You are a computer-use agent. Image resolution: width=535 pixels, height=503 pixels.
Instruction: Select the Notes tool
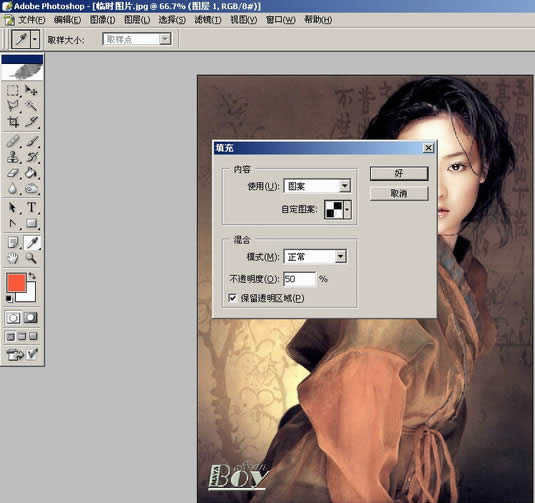click(13, 243)
